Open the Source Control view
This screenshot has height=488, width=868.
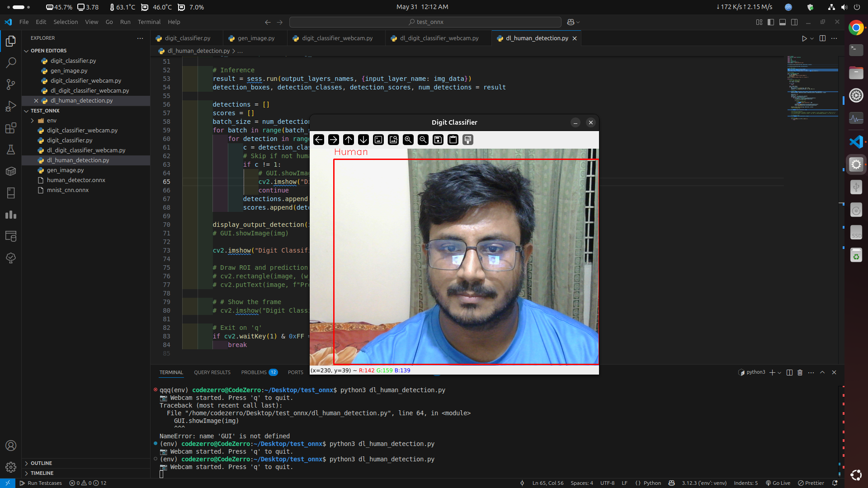tap(11, 84)
